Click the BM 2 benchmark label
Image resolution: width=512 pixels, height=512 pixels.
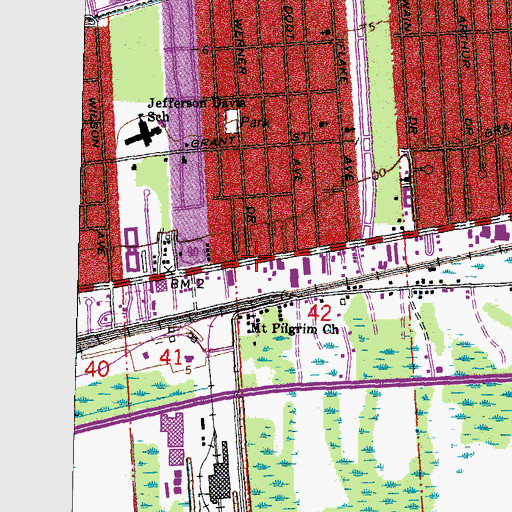pyautogui.click(x=187, y=284)
